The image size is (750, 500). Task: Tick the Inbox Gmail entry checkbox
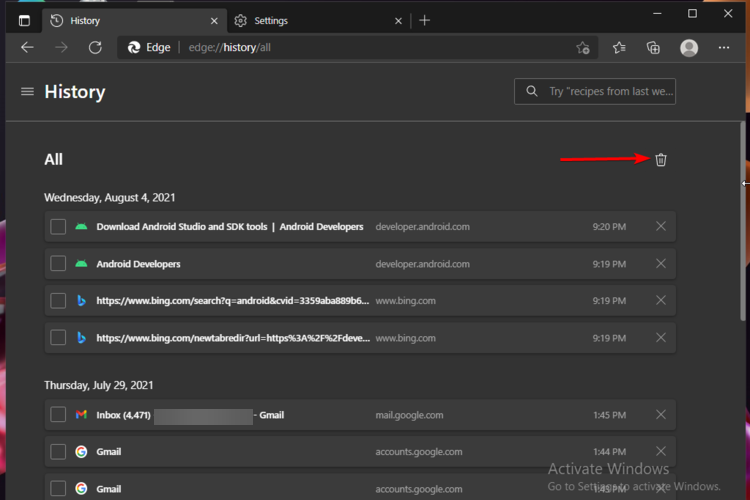coord(58,415)
